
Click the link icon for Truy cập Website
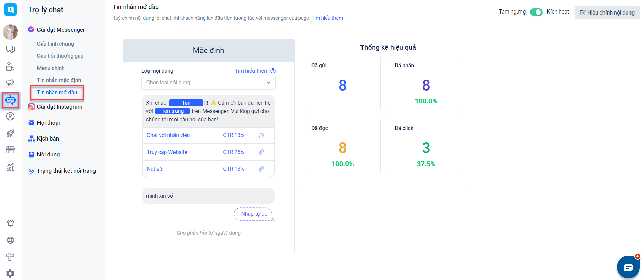point(261,152)
